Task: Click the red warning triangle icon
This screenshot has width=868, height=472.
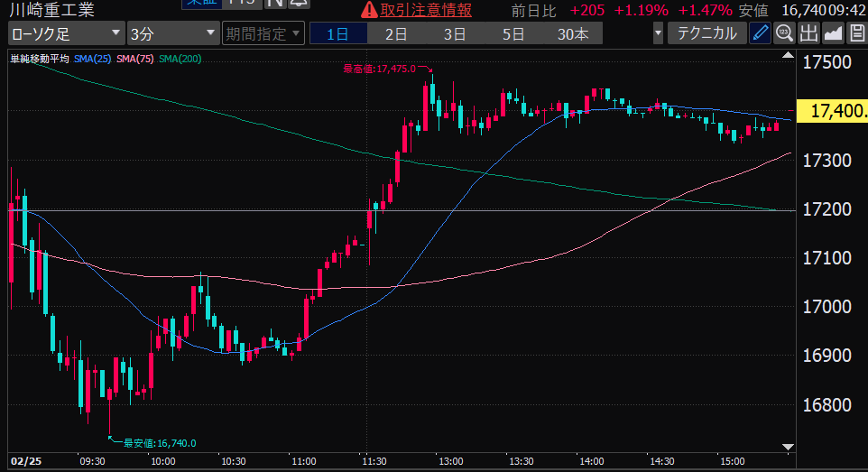Action: 369,11
